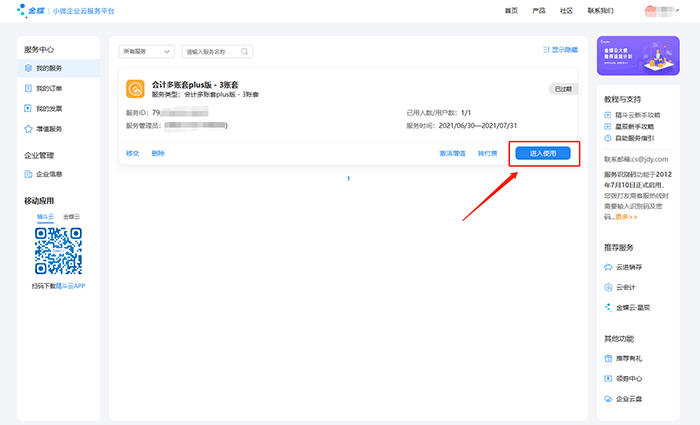Click the search magnifier icon

[x=245, y=51]
